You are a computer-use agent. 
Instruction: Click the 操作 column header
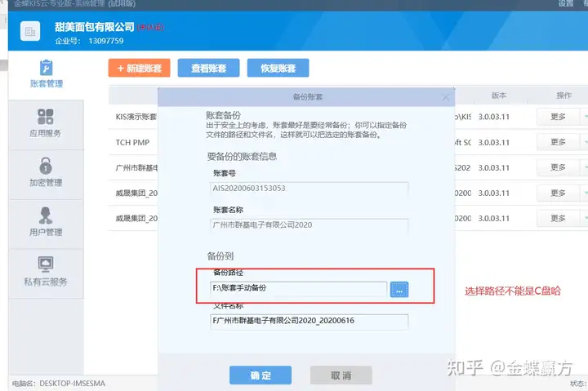[x=563, y=96]
